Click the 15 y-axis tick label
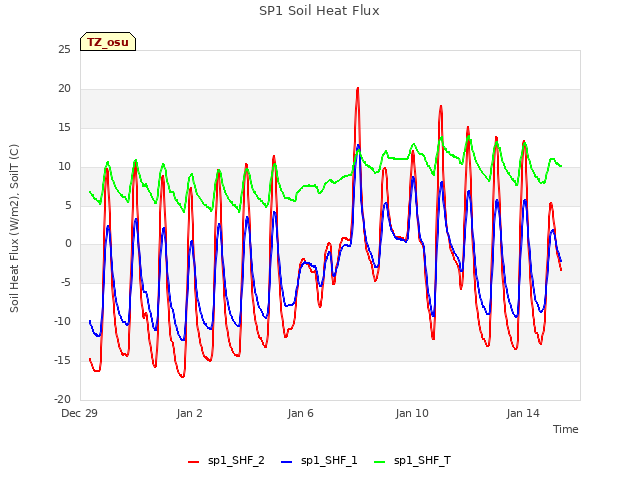Image resolution: width=640 pixels, height=480 pixels. click(64, 128)
